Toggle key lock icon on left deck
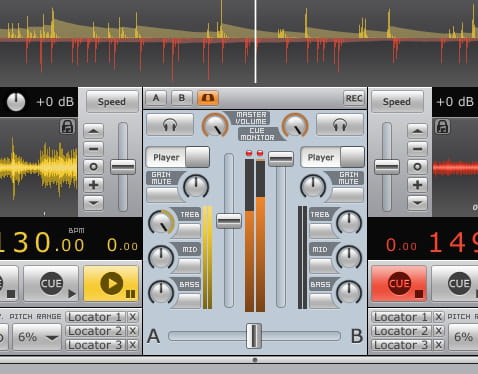The image size is (478, 374). (67, 127)
